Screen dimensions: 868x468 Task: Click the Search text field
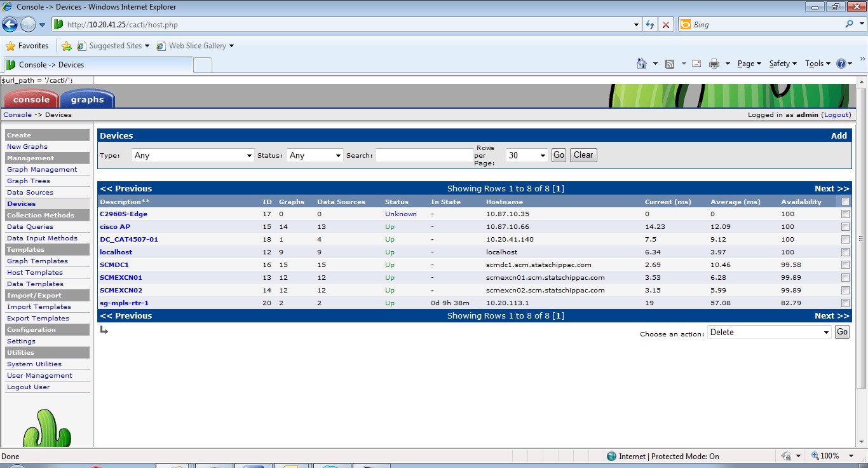[424, 155]
